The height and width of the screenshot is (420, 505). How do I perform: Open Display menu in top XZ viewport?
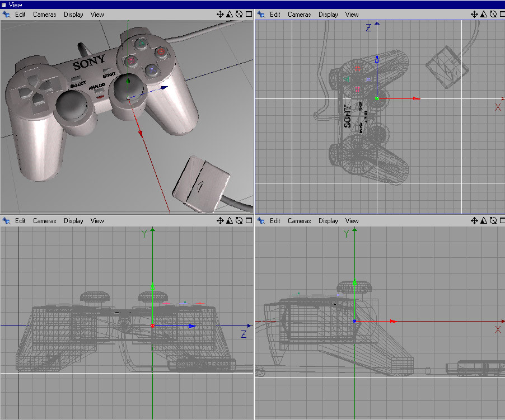(x=328, y=15)
